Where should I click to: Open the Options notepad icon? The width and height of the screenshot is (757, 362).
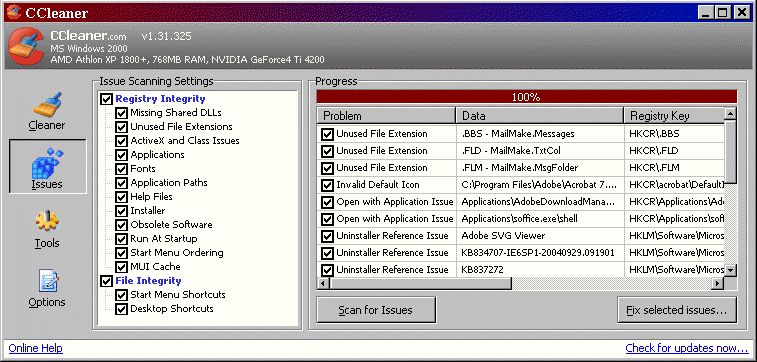(x=47, y=281)
